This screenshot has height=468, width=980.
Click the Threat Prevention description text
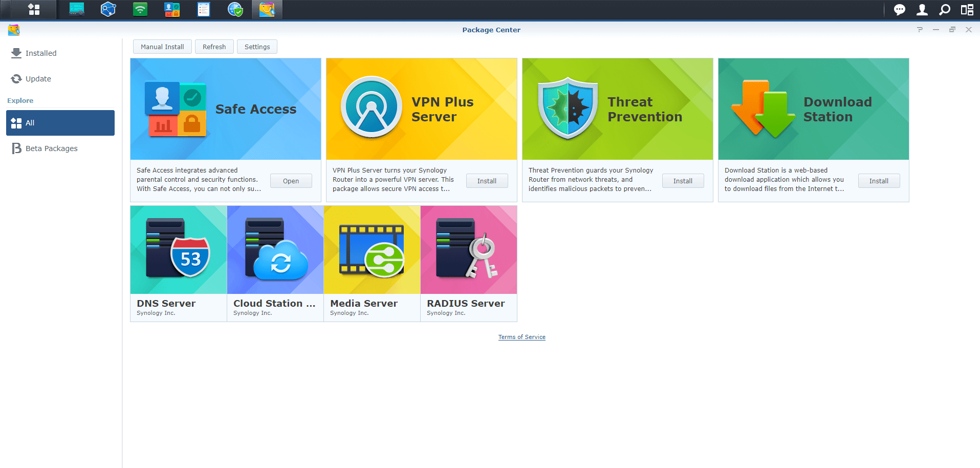coord(591,180)
